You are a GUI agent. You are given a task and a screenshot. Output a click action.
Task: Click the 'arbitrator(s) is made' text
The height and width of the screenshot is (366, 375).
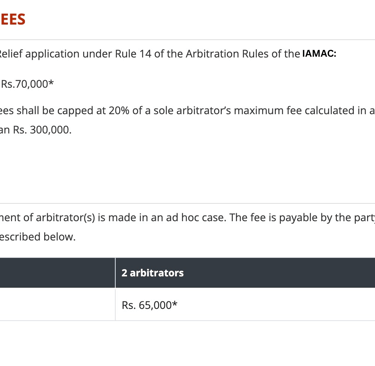[x=71, y=218]
